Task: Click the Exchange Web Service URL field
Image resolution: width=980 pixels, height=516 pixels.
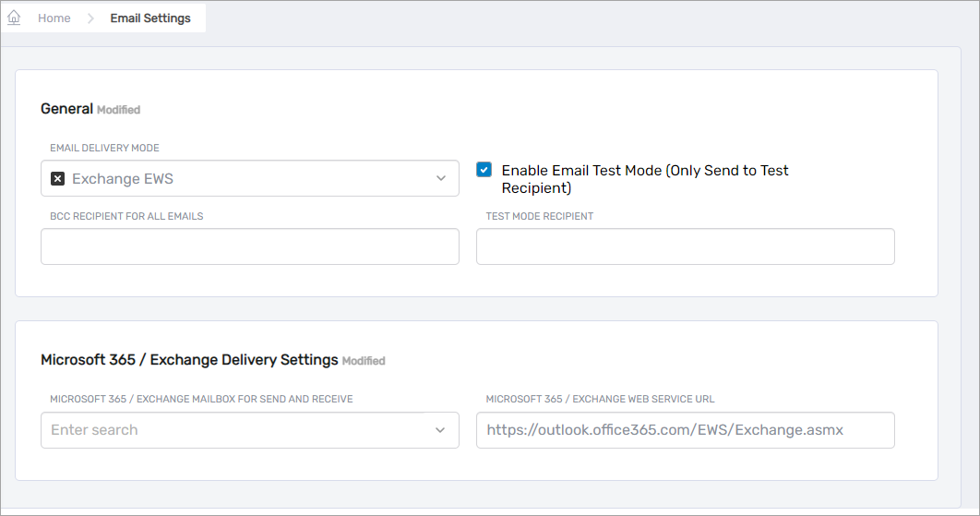Action: 685,430
